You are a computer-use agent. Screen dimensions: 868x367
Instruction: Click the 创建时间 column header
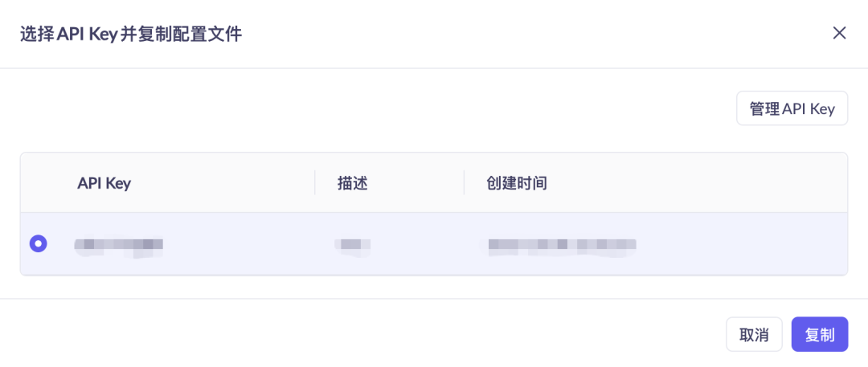coord(517,183)
